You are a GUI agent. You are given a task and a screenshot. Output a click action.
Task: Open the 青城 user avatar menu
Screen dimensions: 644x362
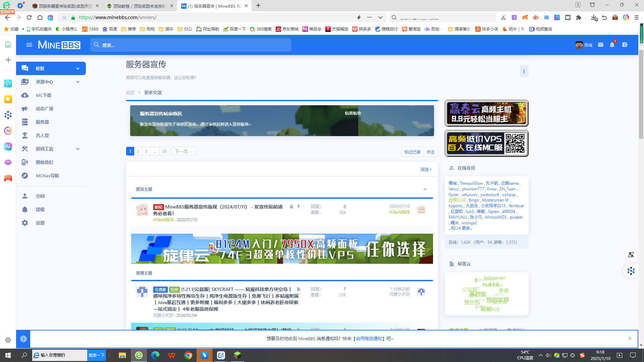tap(584, 45)
